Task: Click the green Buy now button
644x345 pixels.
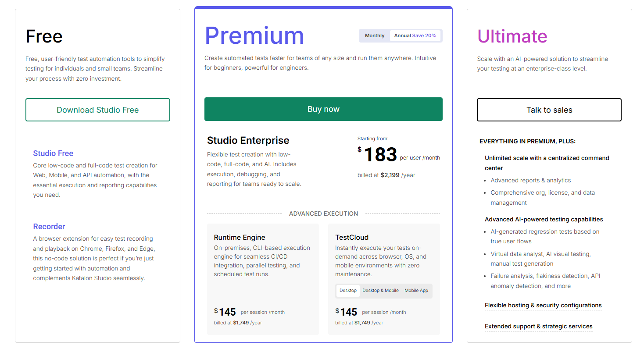Action: (x=323, y=109)
